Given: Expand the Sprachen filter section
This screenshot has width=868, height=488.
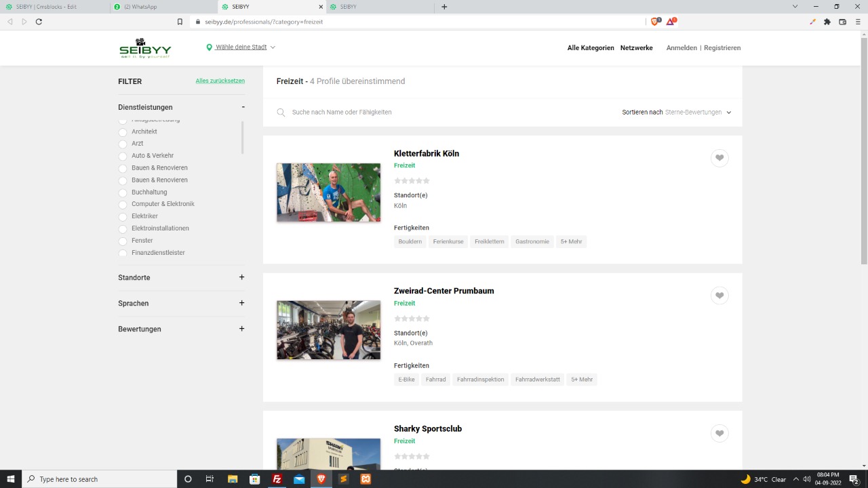Looking at the screenshot, I should [241, 303].
